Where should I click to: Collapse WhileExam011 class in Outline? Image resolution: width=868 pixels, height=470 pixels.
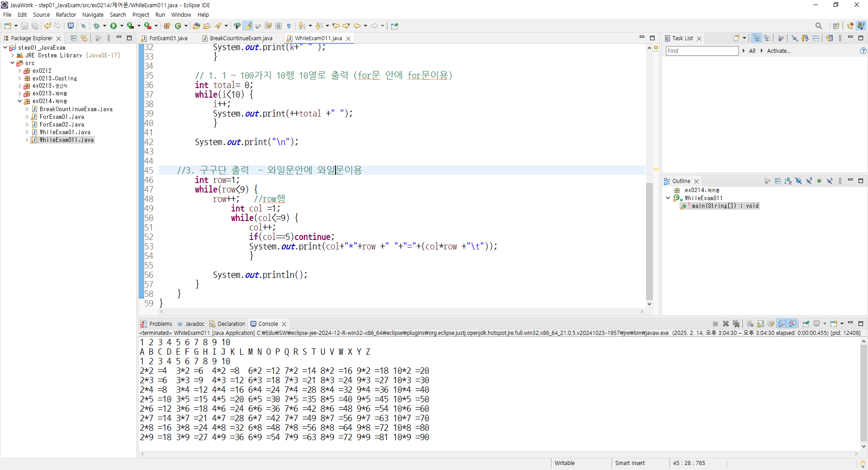coord(668,198)
